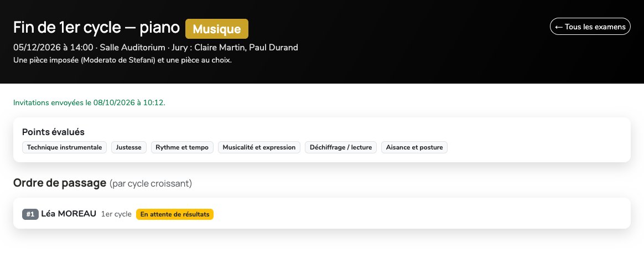Click the exam date and jury line

155,47
